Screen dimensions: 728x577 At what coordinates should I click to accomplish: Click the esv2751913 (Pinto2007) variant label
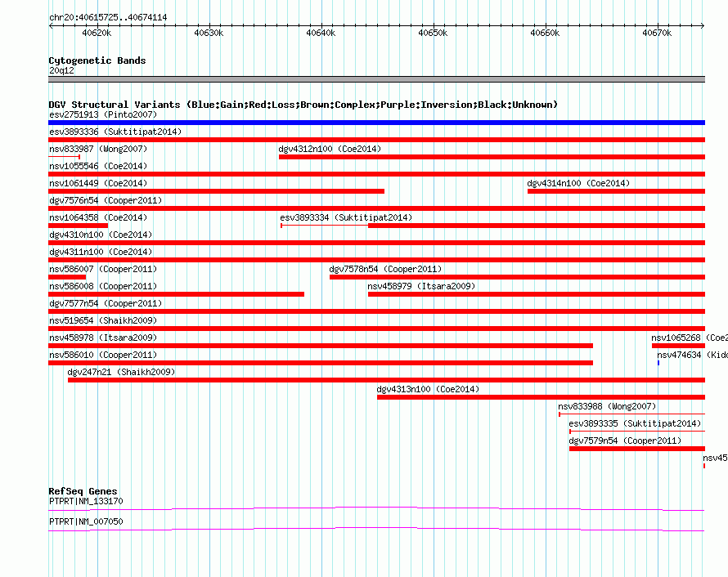103,114
